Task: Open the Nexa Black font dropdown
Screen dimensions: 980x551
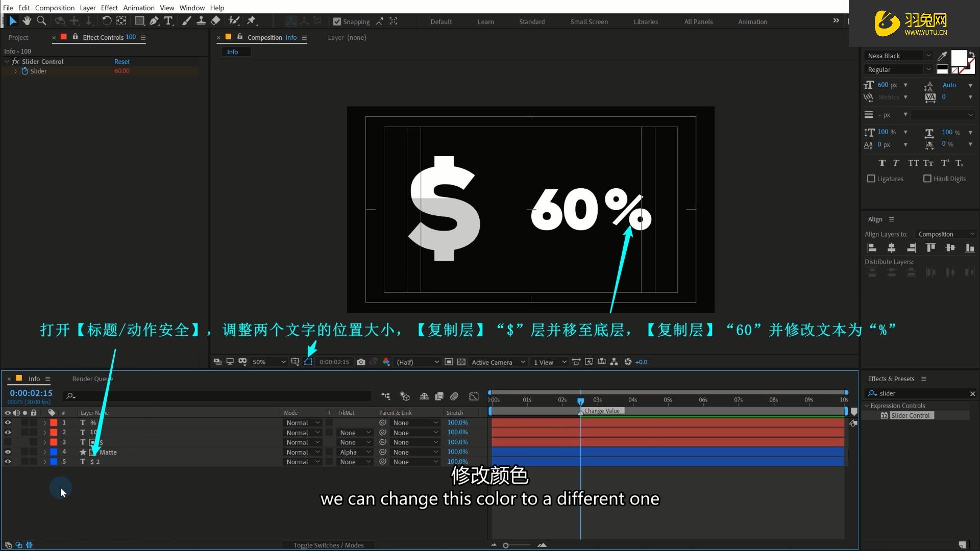Action: [x=899, y=56]
